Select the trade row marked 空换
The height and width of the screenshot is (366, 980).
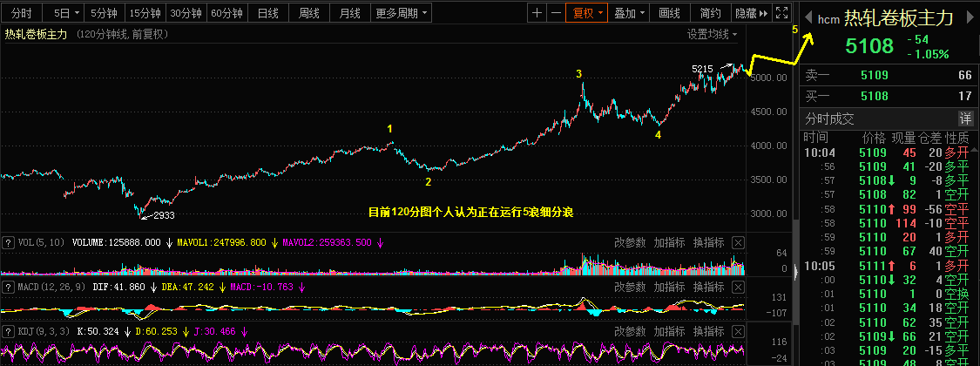tap(889, 295)
